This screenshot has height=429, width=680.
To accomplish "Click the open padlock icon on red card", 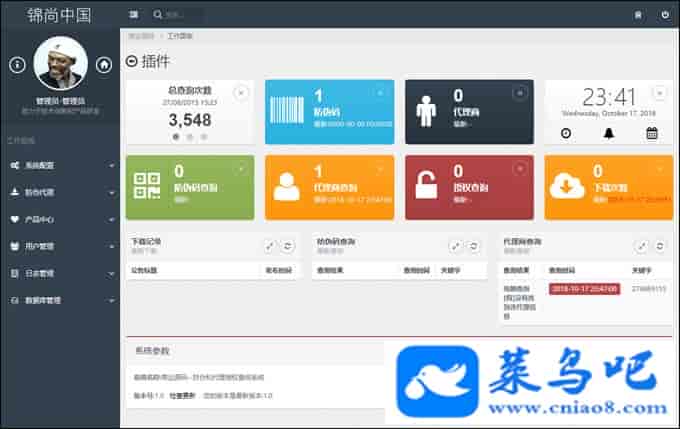I will point(426,185).
